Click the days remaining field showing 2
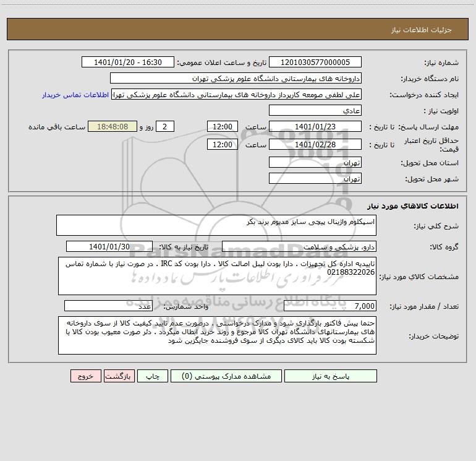The width and height of the screenshot is (476, 461). [x=165, y=126]
